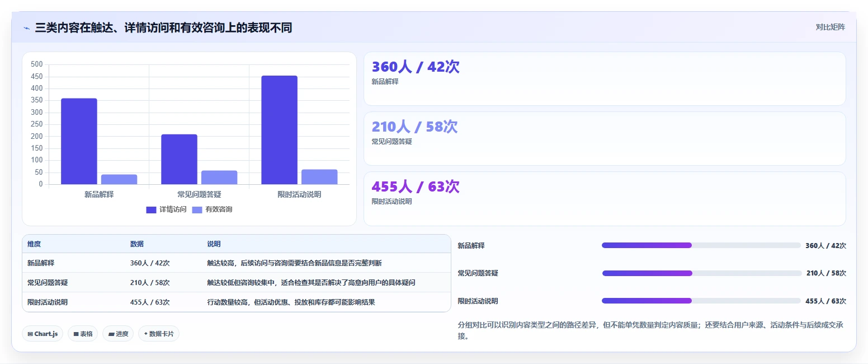Click the header title 三类内容在触达…表现不同
868x364 pixels.
tap(163, 27)
